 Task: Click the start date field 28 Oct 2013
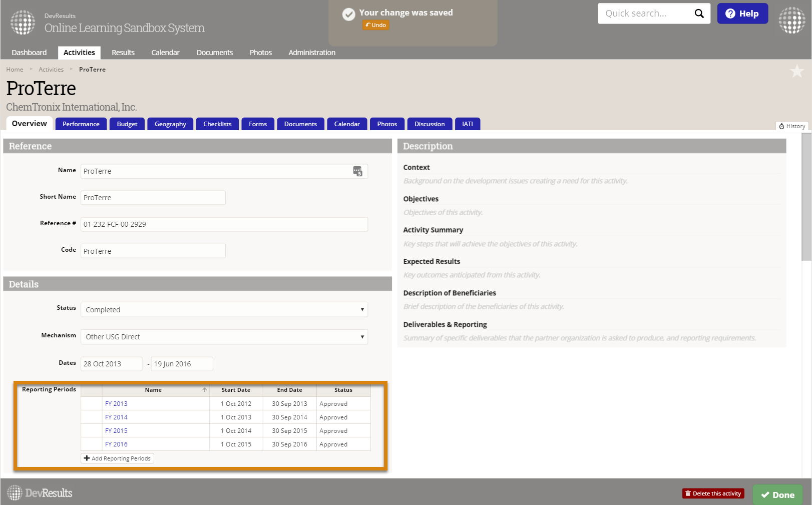pyautogui.click(x=112, y=364)
